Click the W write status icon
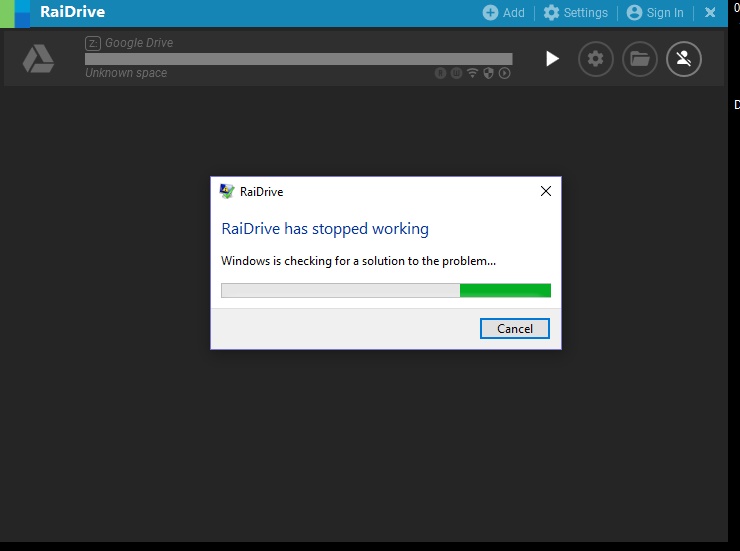Image resolution: width=740 pixels, height=551 pixels. click(456, 73)
